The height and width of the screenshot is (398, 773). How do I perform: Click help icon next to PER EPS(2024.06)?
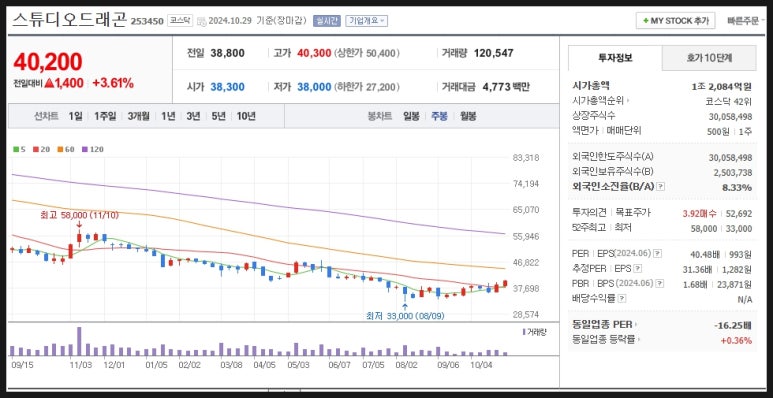point(658,253)
